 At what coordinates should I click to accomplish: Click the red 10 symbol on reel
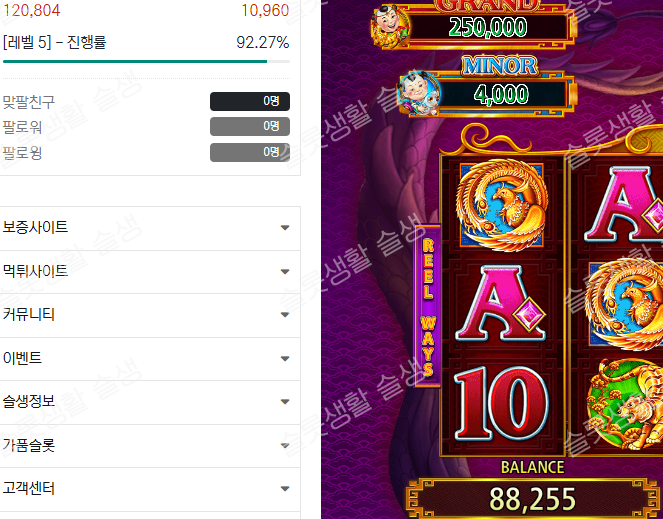(x=501, y=404)
